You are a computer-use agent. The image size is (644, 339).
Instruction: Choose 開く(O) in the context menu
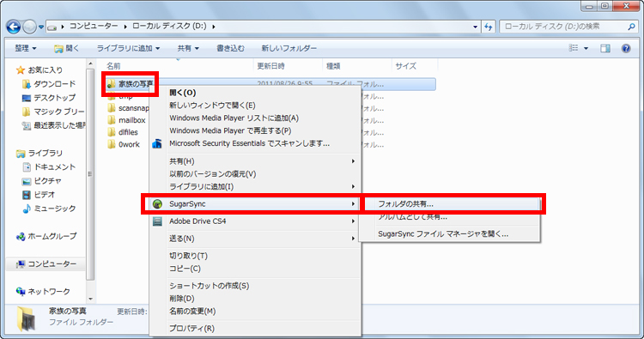[255, 93]
